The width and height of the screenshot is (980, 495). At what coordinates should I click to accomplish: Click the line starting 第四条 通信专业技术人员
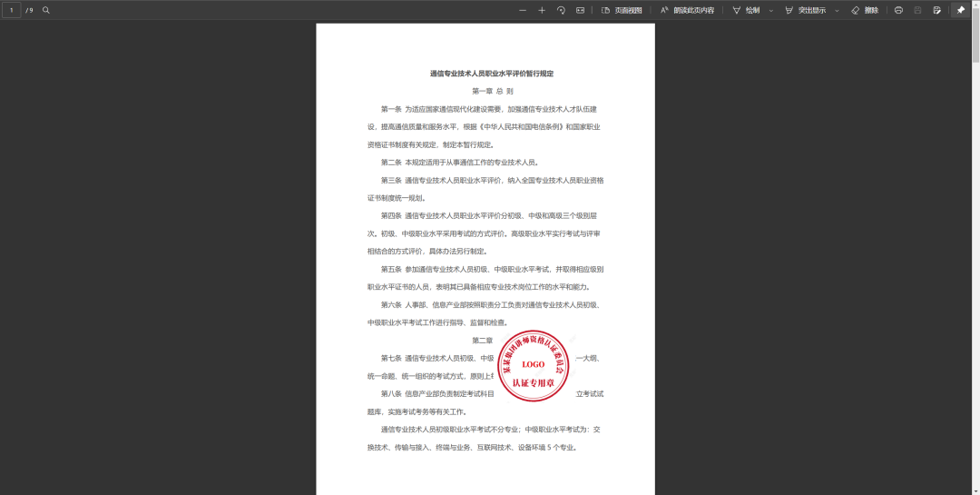489,216
